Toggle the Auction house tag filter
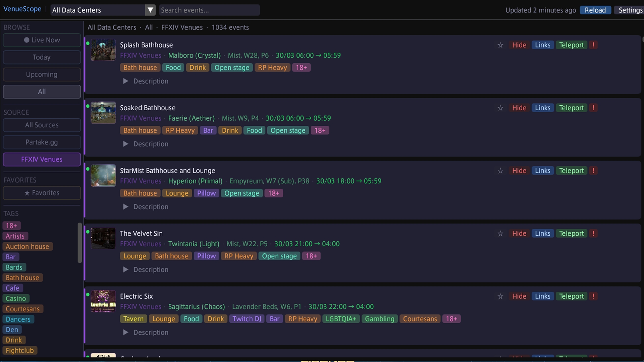This screenshot has width=644, height=362. [28, 246]
